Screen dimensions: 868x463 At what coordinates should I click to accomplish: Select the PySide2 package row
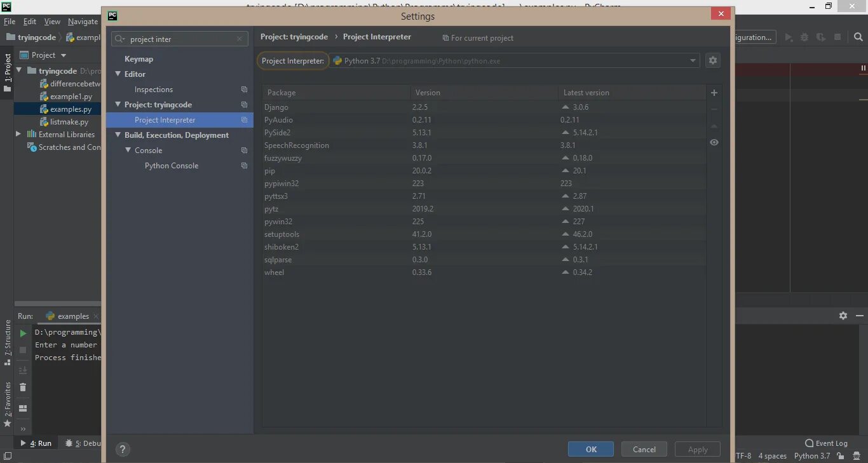coord(484,133)
